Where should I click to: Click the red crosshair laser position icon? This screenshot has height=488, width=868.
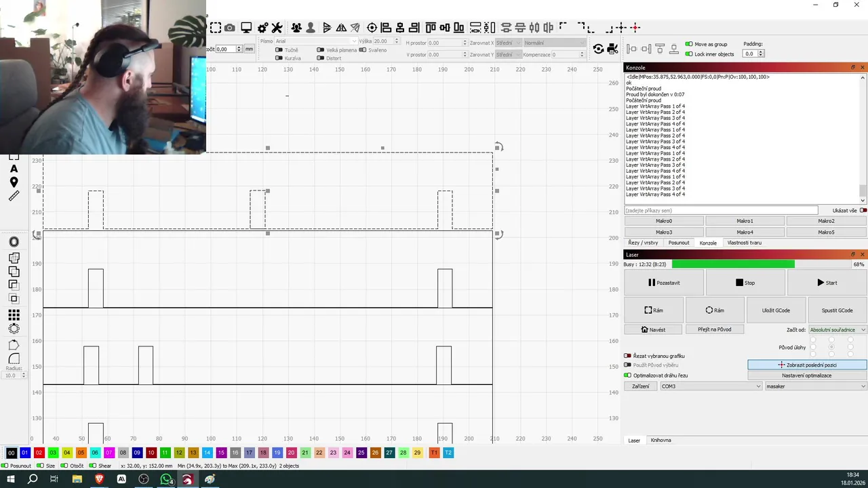tap(635, 28)
